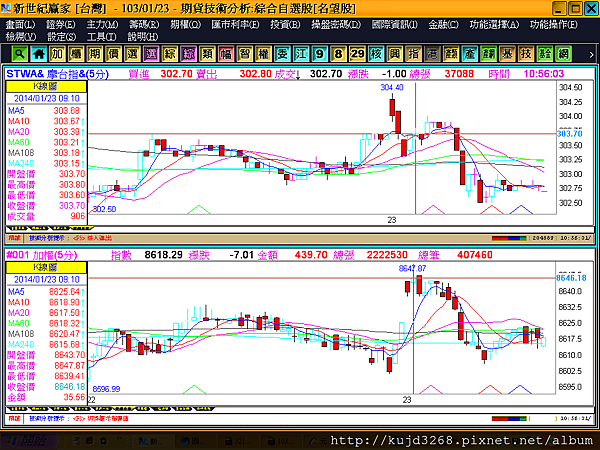Click date field in STWA& chart panel
Image resolution: width=600 pixels, height=450 pixels.
[x=46, y=98]
